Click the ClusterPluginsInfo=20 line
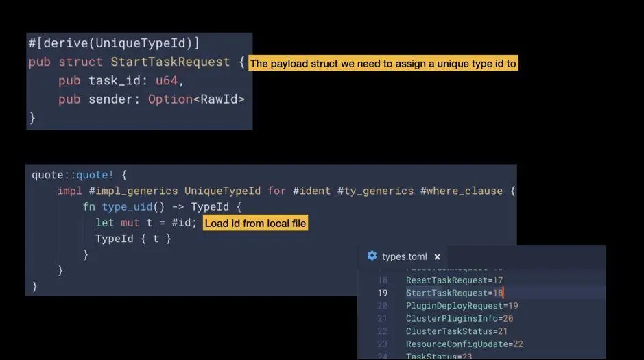The height and width of the screenshot is (360, 644). click(460, 318)
